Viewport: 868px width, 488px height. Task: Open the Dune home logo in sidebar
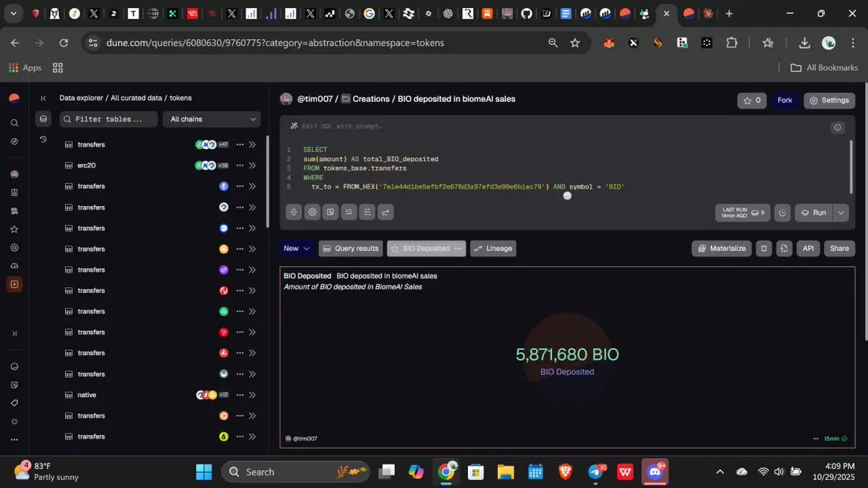(14, 98)
